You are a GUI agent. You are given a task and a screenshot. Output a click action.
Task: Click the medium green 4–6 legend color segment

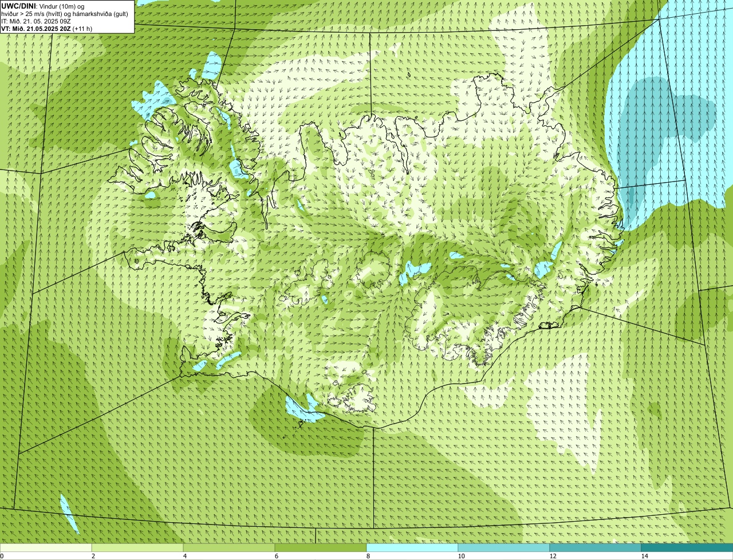[229, 547]
